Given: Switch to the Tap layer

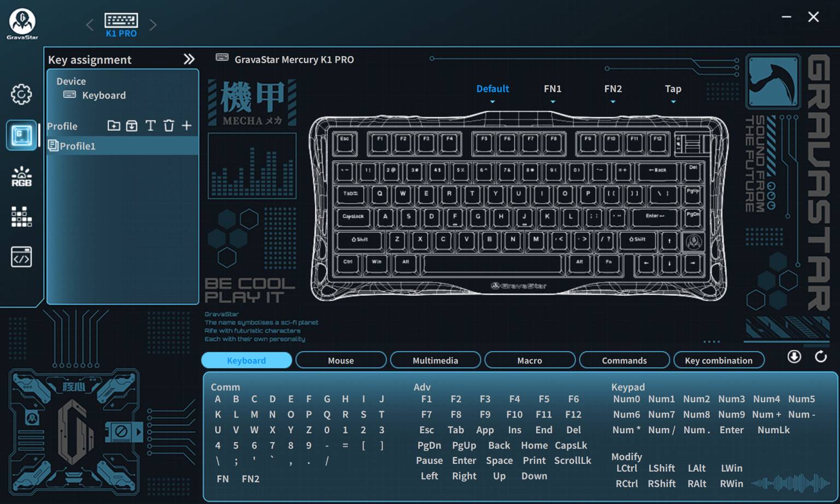Looking at the screenshot, I should click(x=673, y=89).
